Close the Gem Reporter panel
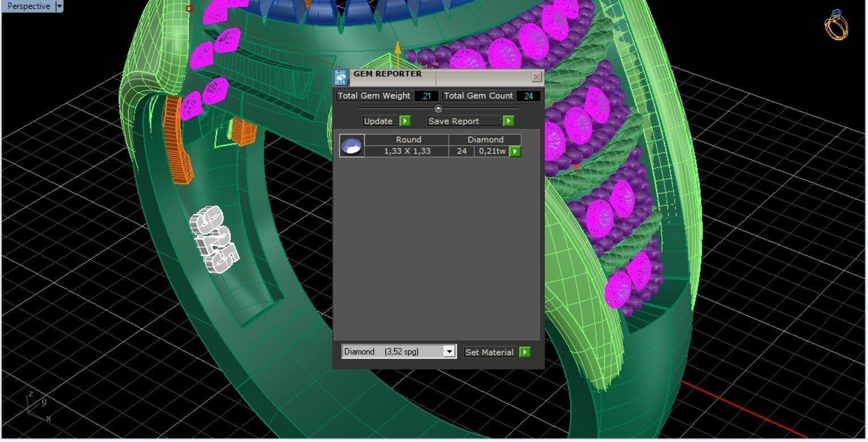 click(536, 77)
